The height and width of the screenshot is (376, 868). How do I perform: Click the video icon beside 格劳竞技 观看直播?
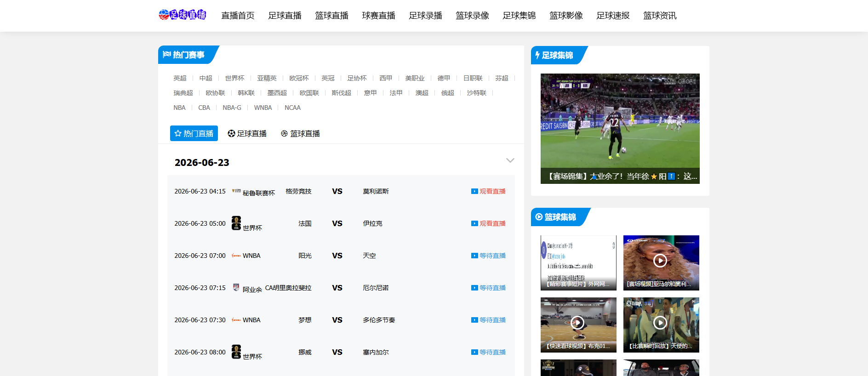click(474, 191)
